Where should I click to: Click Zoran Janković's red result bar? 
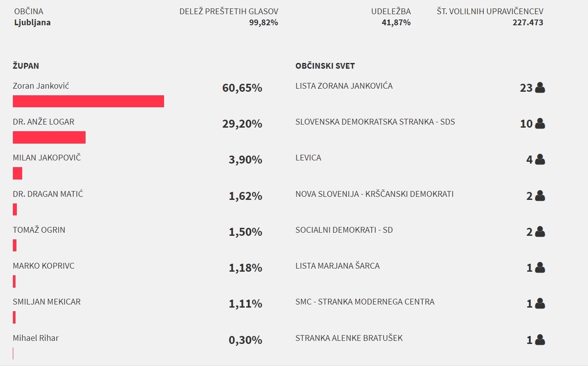point(88,101)
